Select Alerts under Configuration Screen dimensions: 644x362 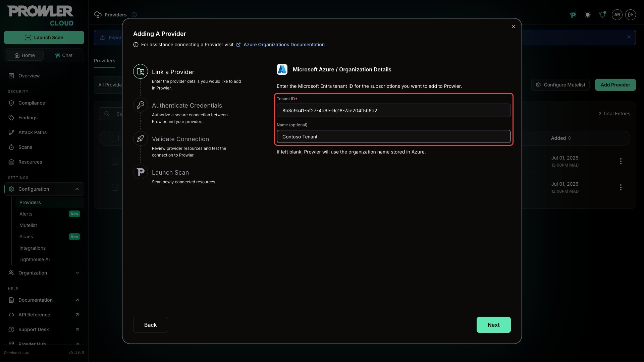tap(50, 214)
